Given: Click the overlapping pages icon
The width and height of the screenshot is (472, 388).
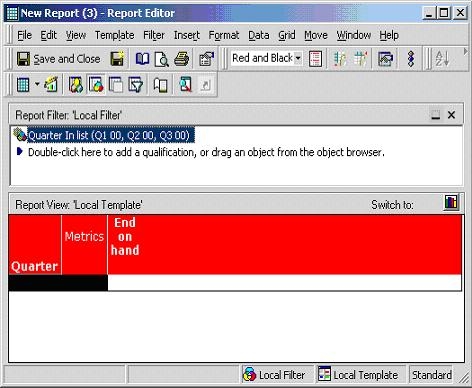Looking at the screenshot, I should coord(116,85).
